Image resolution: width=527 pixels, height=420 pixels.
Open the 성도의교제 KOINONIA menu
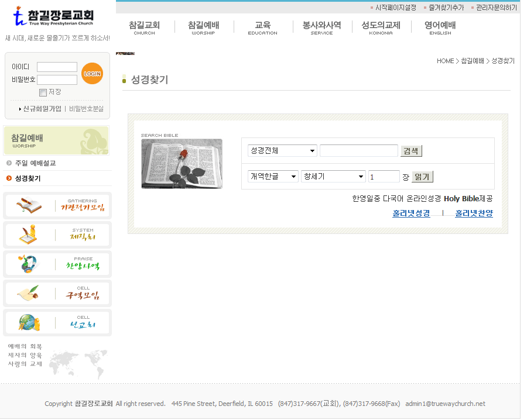tap(381, 27)
